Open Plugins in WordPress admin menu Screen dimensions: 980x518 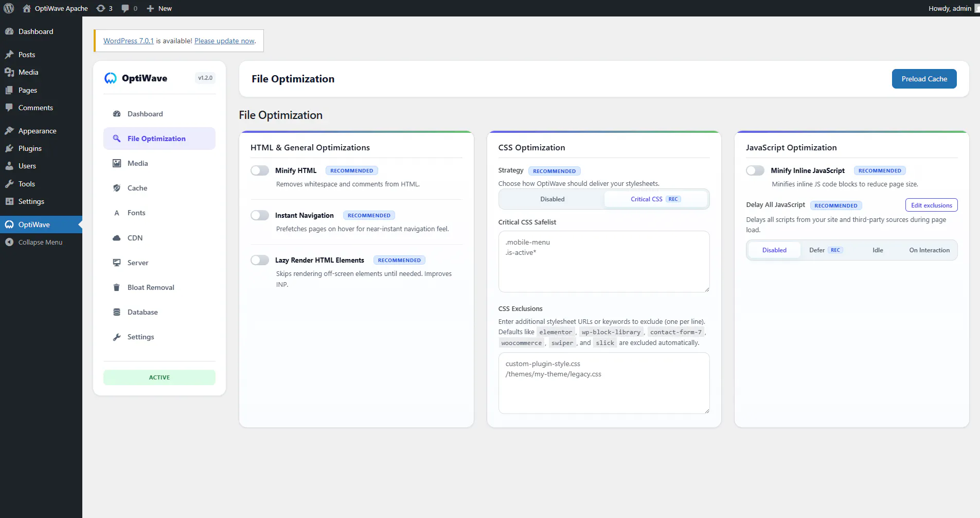(x=41, y=148)
